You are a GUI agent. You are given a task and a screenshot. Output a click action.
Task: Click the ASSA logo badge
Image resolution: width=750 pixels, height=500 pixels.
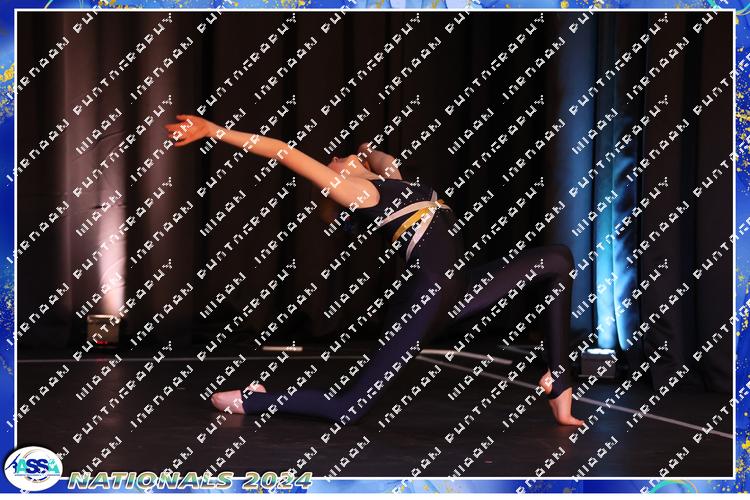coord(33,468)
